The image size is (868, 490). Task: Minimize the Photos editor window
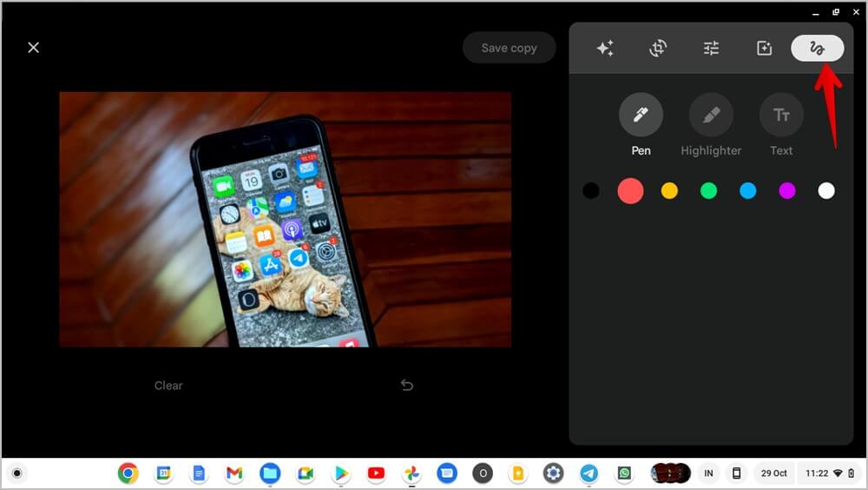815,13
